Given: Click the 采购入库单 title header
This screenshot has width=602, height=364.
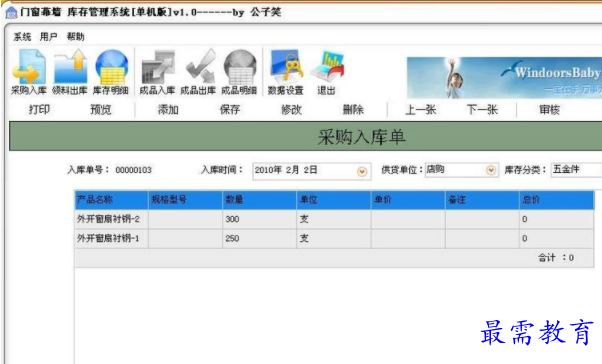Looking at the screenshot, I should [x=306, y=136].
